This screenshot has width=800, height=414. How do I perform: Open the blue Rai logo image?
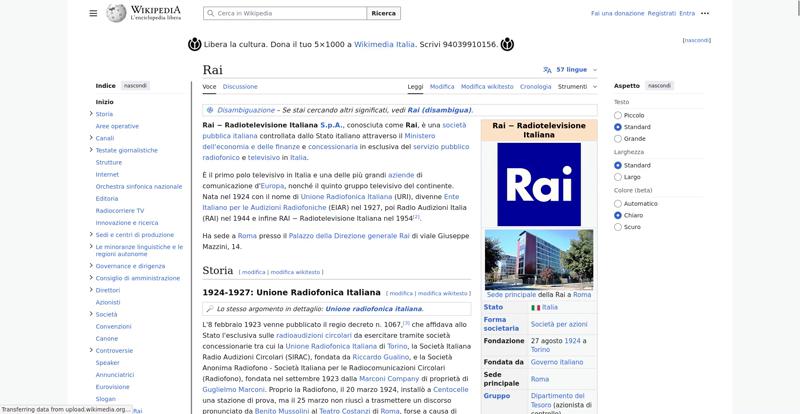pyautogui.click(x=539, y=184)
